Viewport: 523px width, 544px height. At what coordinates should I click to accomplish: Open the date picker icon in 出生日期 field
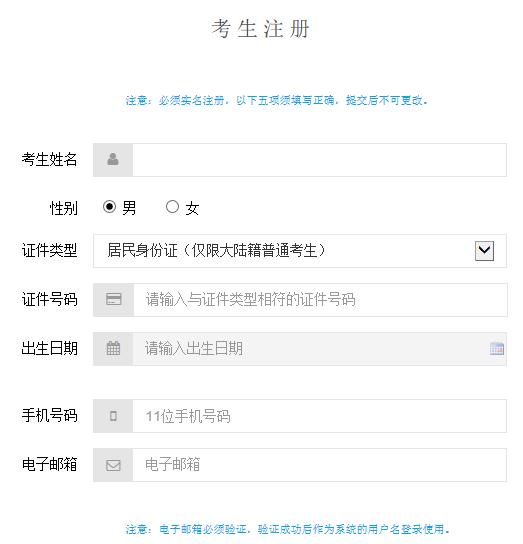(497, 348)
